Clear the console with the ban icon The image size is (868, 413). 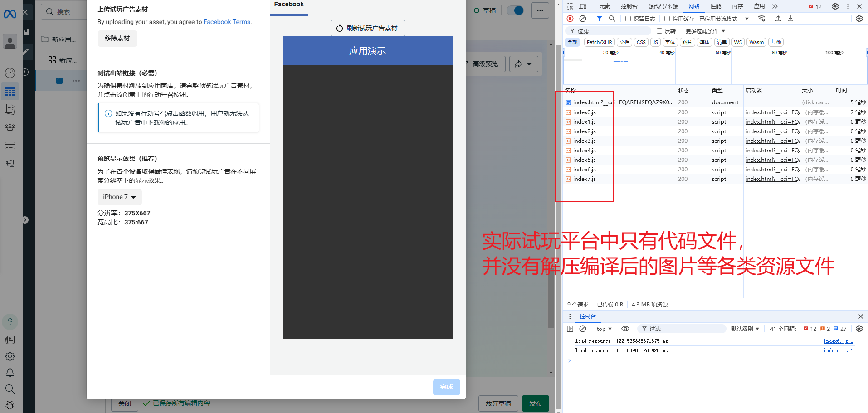coord(583,329)
